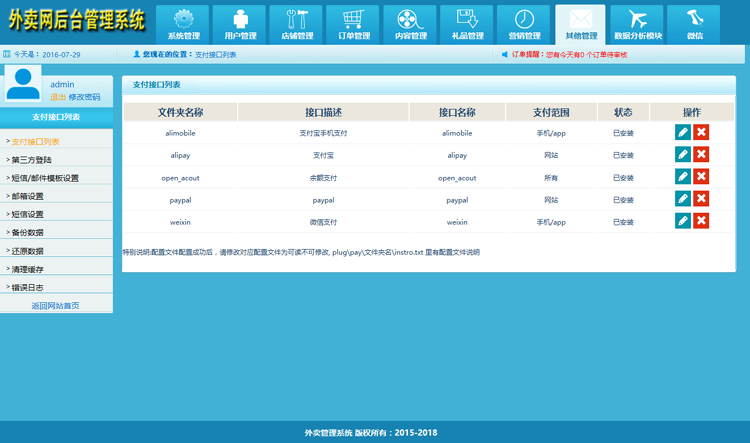
Task: Click the admin user avatar icon
Action: click(x=23, y=85)
